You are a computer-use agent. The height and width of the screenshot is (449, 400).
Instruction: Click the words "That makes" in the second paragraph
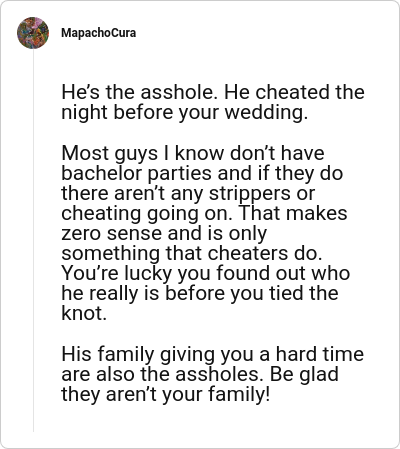[293, 213]
